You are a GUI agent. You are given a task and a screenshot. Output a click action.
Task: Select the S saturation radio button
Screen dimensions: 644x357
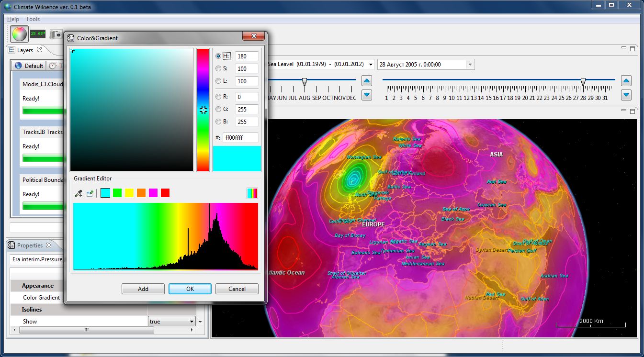coord(218,68)
